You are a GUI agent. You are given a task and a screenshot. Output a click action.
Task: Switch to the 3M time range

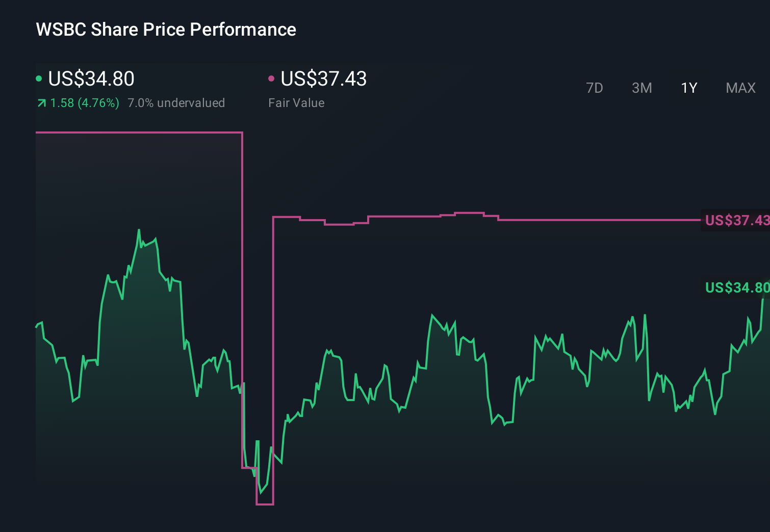point(641,88)
